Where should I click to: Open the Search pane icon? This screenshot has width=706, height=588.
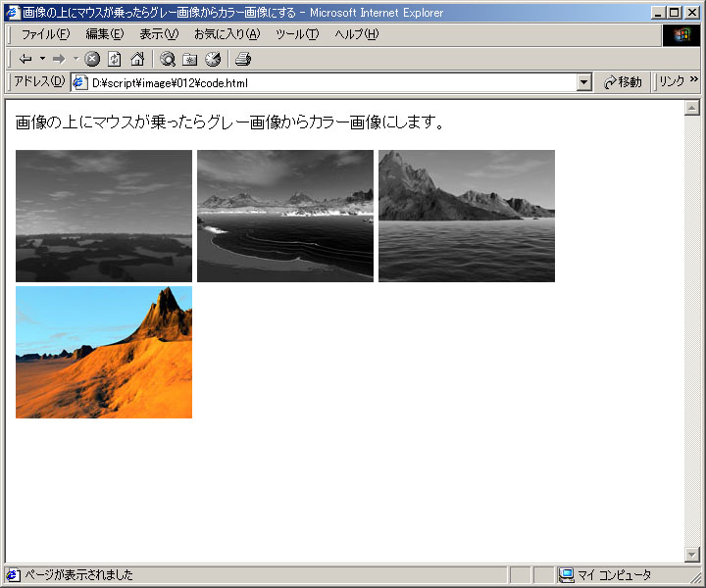click(168, 59)
